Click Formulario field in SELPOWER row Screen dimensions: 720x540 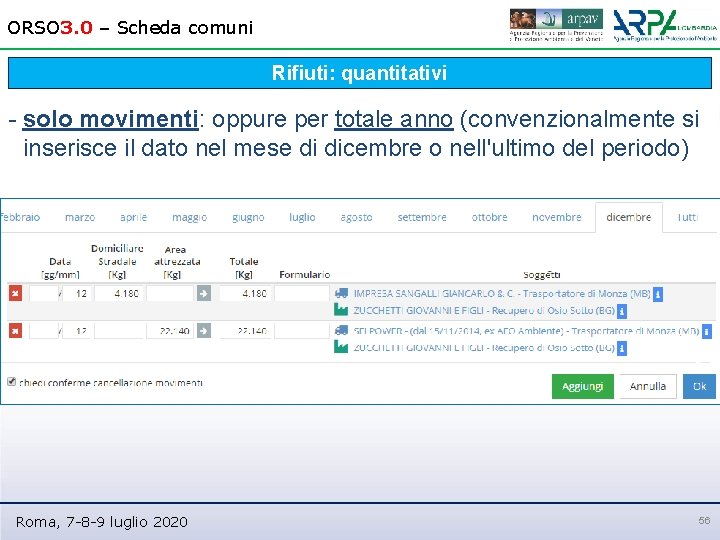[x=302, y=331]
